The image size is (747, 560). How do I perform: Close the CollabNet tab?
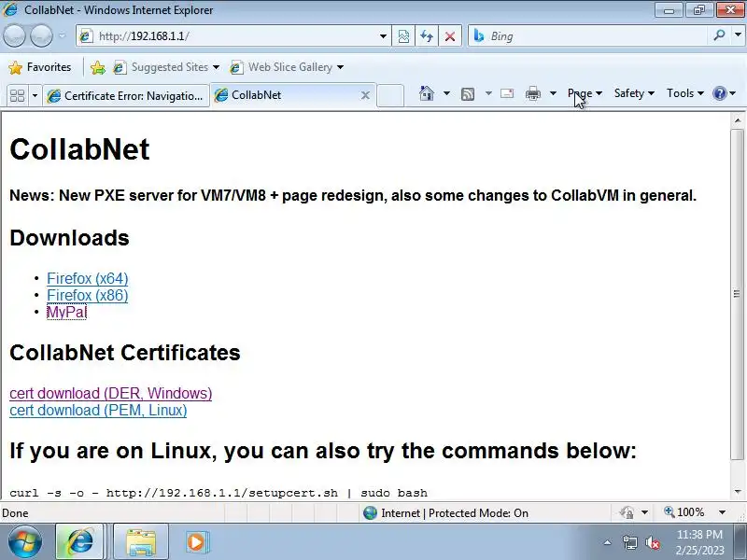click(x=365, y=95)
